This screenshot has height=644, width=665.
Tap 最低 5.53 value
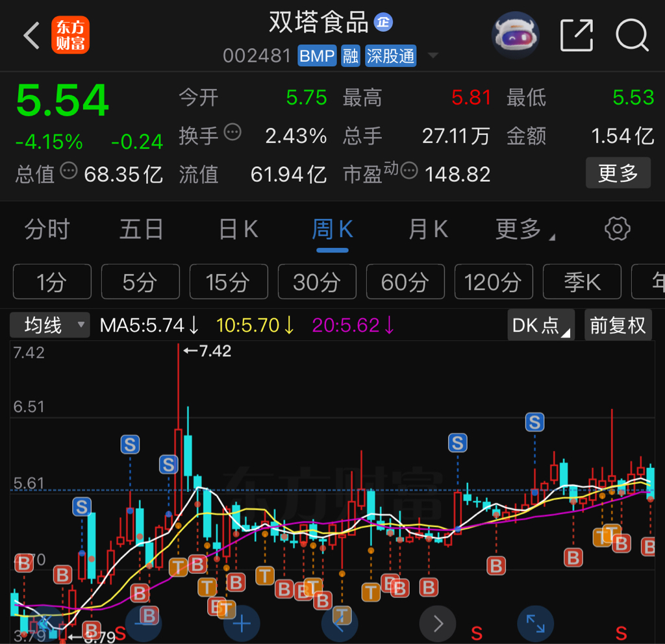634,97
